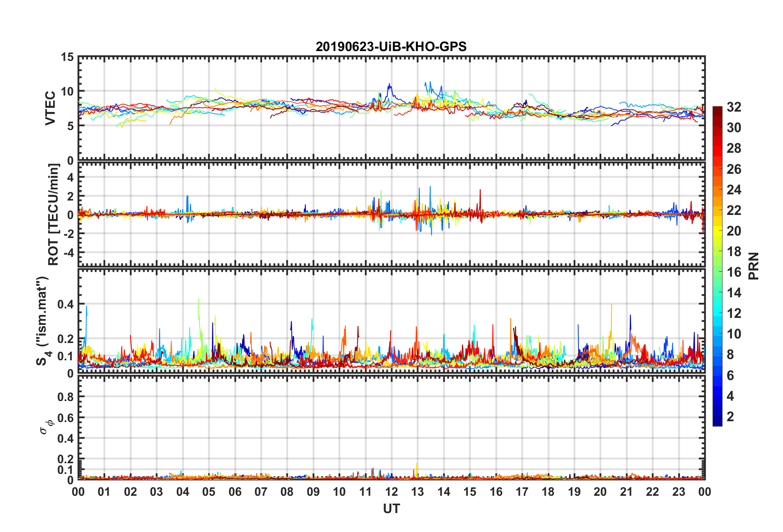Click x-axis hour label 21
Image resolution: width=783 pixels, height=532 pixels.
(627, 492)
